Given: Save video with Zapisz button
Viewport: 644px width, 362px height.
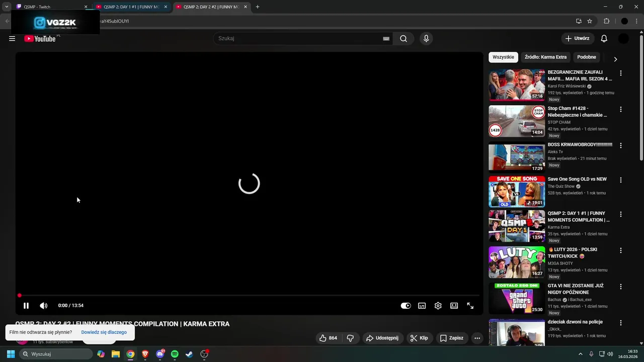Looking at the screenshot, I should pos(452,338).
